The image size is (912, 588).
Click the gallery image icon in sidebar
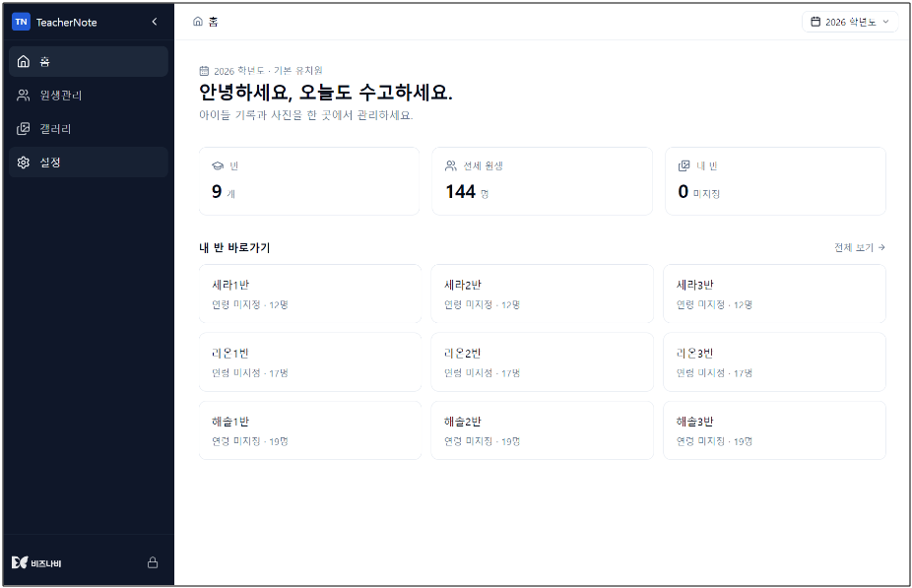click(24, 129)
